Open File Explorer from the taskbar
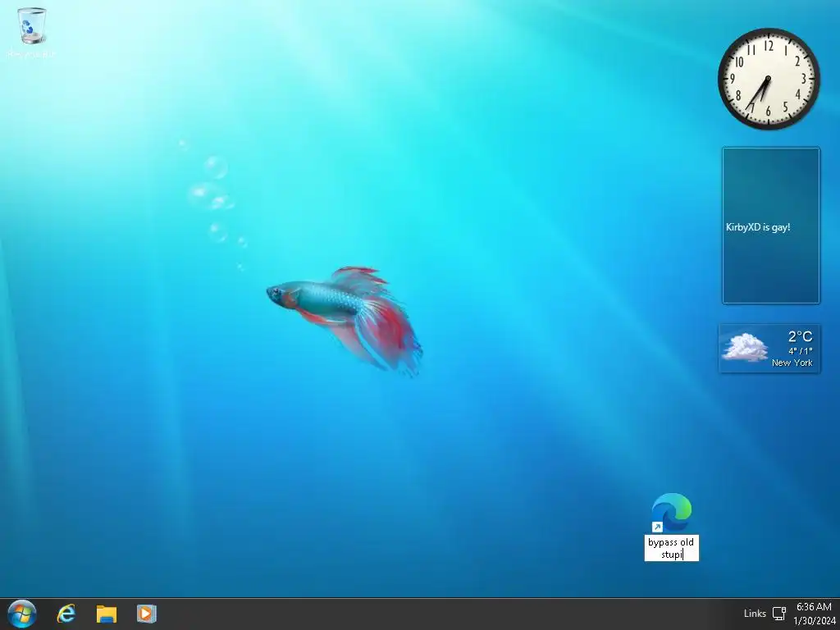This screenshot has height=630, width=840. pyautogui.click(x=106, y=614)
